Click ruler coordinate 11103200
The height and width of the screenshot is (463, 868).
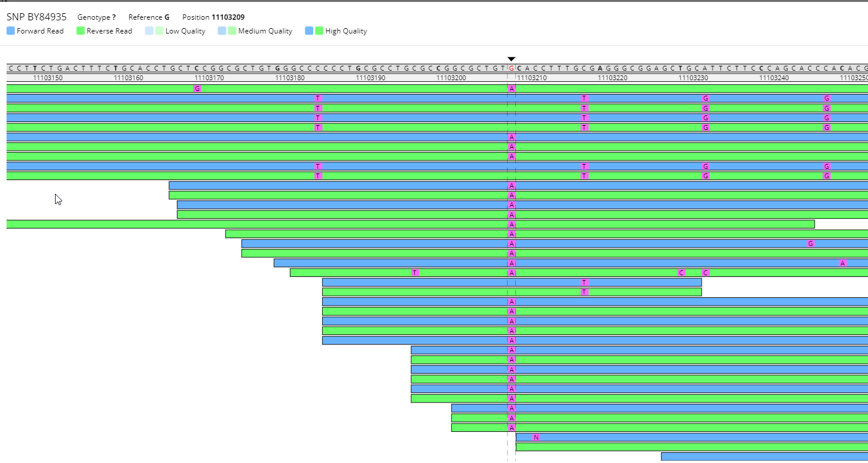[x=451, y=78]
